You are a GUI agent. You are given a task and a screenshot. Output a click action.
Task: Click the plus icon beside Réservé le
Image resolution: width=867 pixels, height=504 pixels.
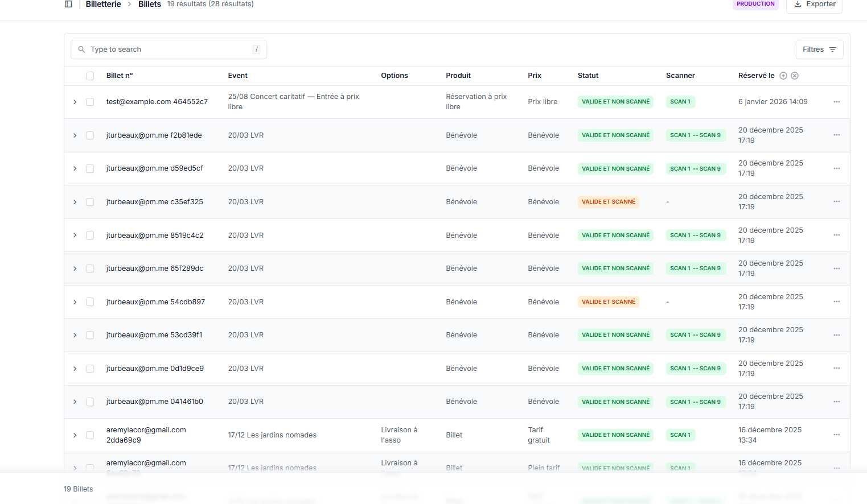[x=783, y=76]
